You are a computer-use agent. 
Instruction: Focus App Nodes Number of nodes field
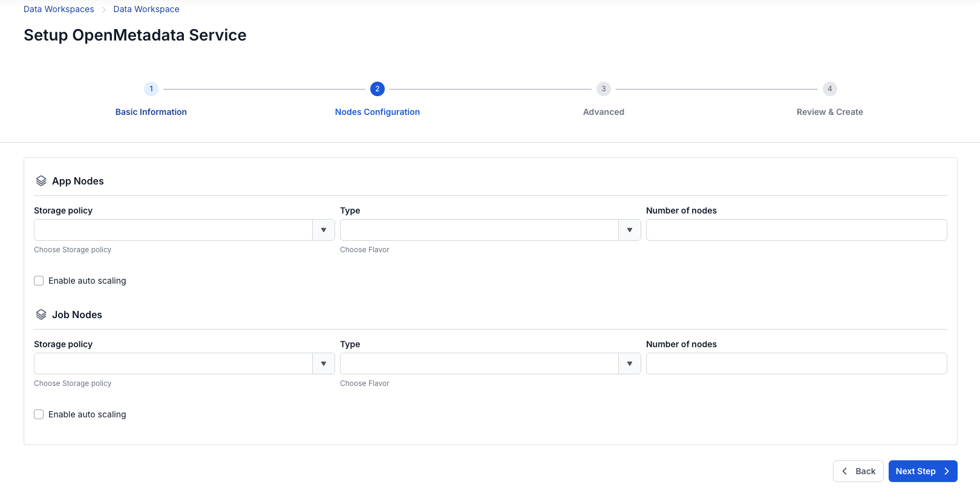(x=796, y=230)
